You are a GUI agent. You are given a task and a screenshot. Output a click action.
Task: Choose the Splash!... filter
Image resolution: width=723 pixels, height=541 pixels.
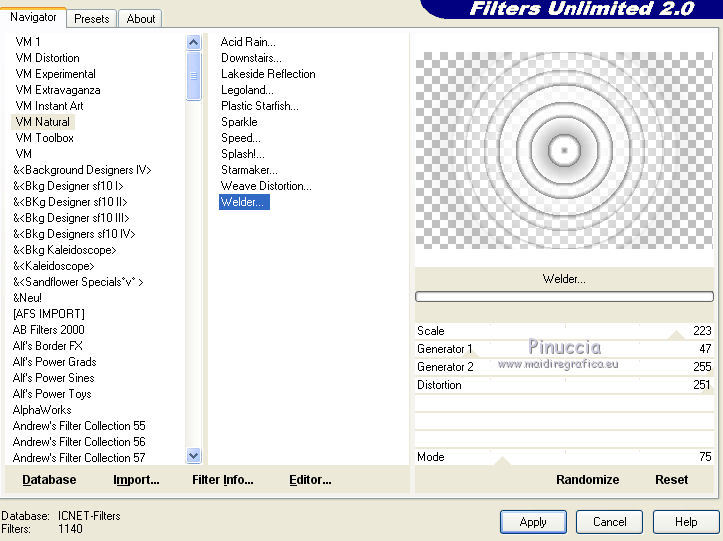point(243,154)
